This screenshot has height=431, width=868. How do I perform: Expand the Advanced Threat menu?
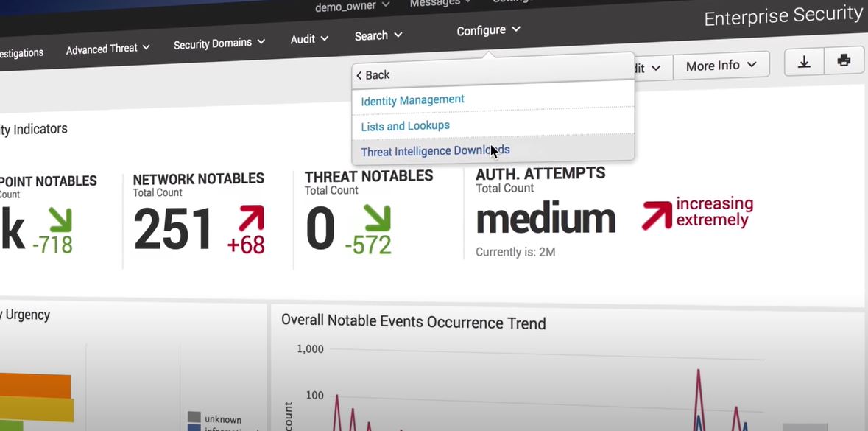108,49
